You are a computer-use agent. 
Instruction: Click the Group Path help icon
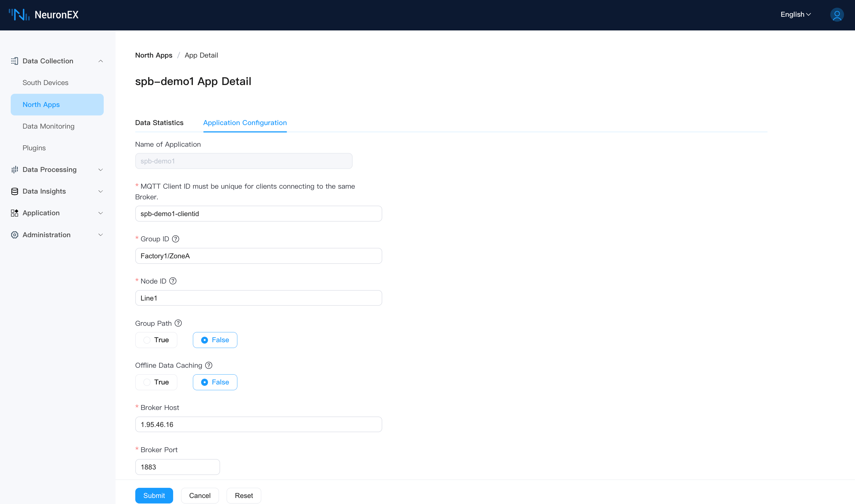coord(178,323)
